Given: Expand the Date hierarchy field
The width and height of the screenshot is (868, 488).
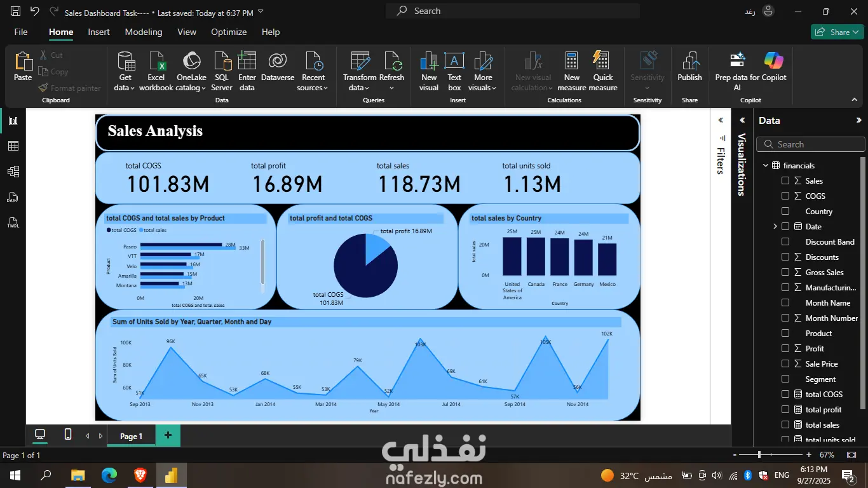Looking at the screenshot, I should [775, 227].
